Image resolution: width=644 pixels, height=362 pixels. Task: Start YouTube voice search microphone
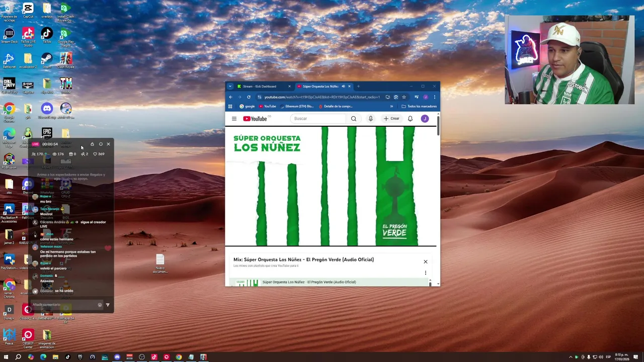[371, 119]
